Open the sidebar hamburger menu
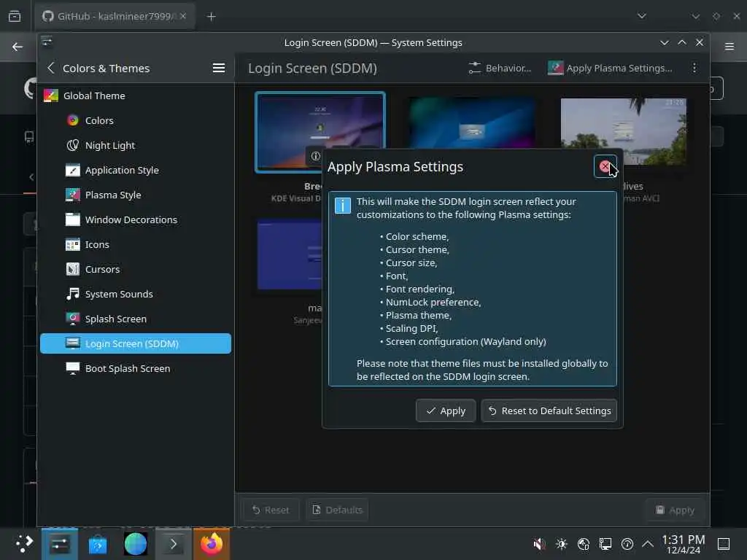The image size is (747, 560). tap(219, 68)
